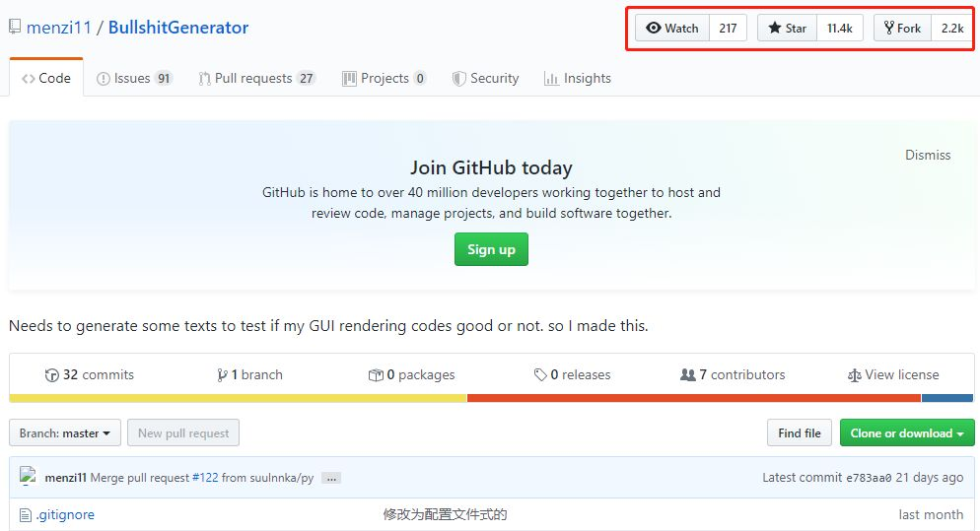Open the BullshitGenerator repository link
The width and height of the screenshot is (980, 531).
(178, 28)
